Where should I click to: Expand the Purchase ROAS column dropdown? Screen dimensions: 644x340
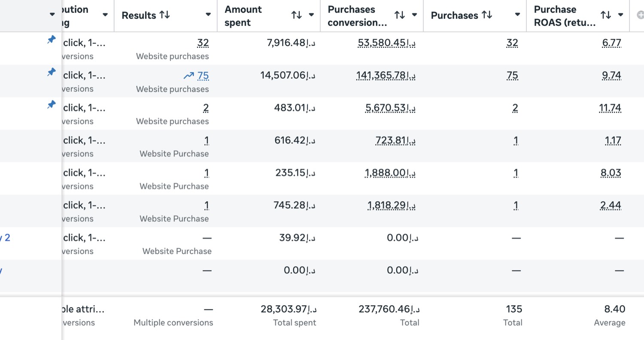[x=620, y=15]
